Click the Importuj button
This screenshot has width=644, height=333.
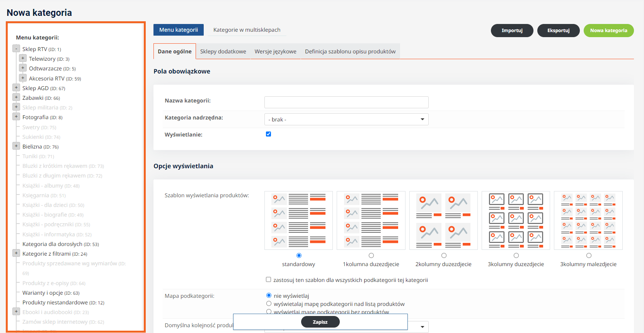512,31
